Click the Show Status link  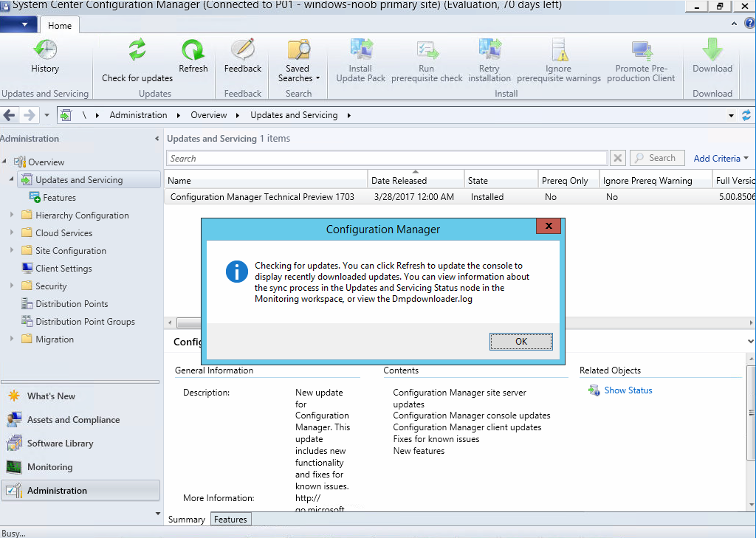point(628,390)
